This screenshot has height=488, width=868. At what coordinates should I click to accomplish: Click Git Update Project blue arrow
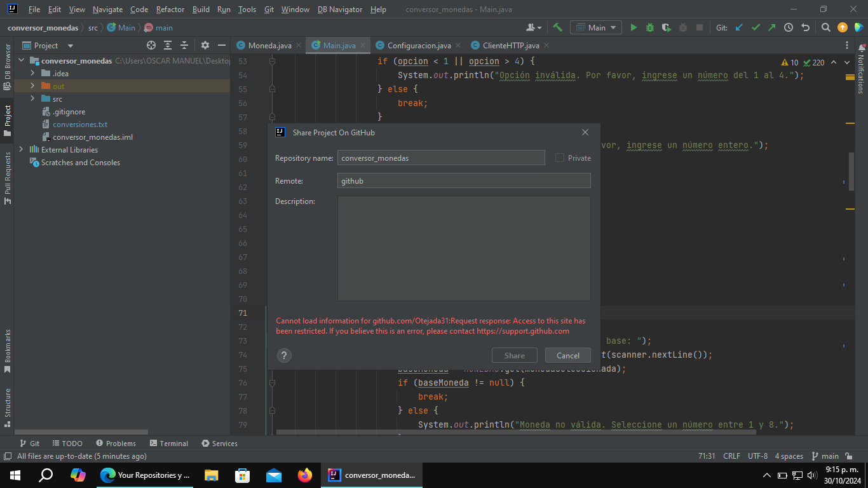[x=739, y=27]
